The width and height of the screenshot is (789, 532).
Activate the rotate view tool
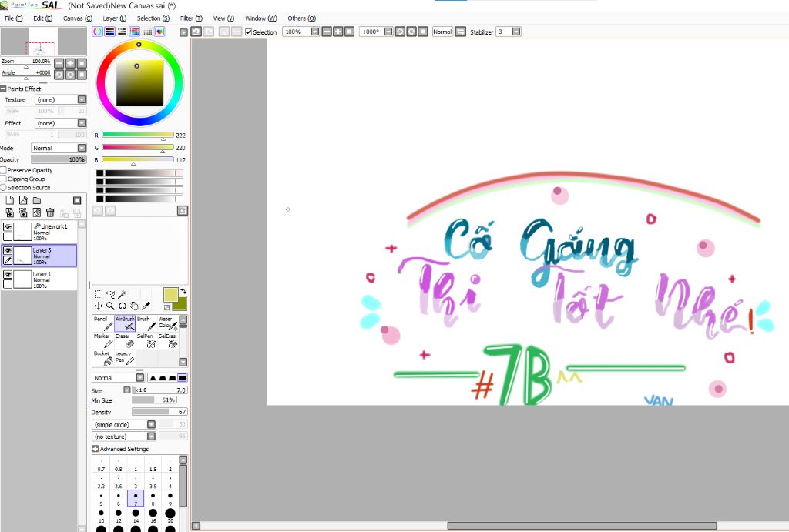click(x=123, y=306)
